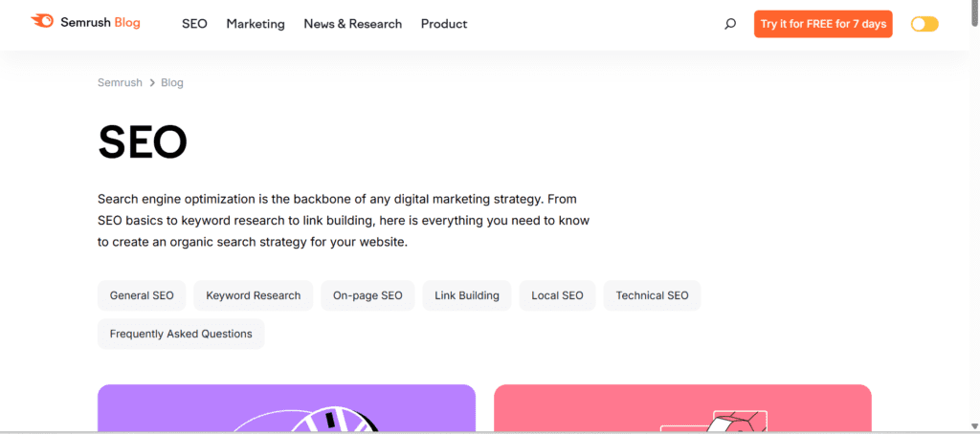Select the General SEO category tag
Screen dimensions: 980x434
pyautogui.click(x=142, y=295)
